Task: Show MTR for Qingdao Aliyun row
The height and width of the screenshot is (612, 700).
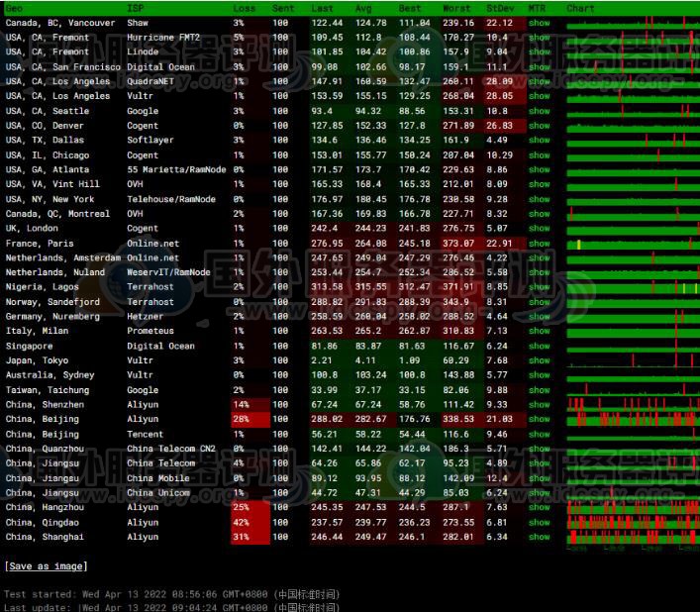Action: pos(540,522)
